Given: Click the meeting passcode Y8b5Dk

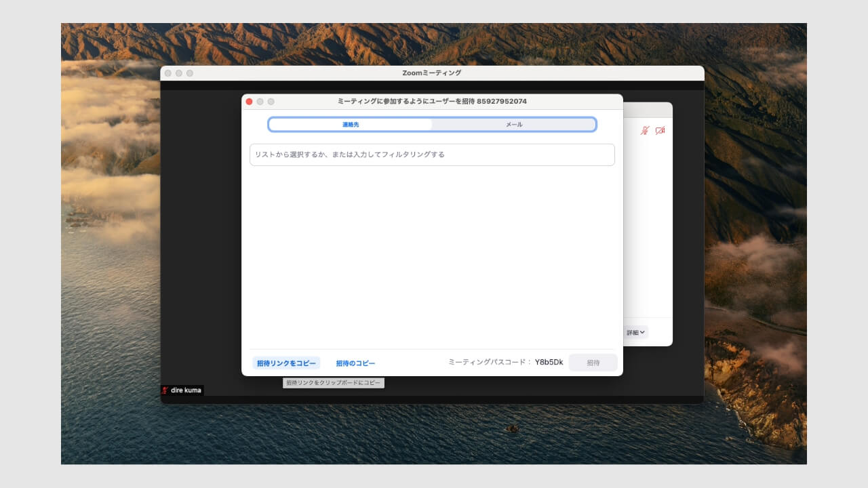Looking at the screenshot, I should [x=549, y=362].
